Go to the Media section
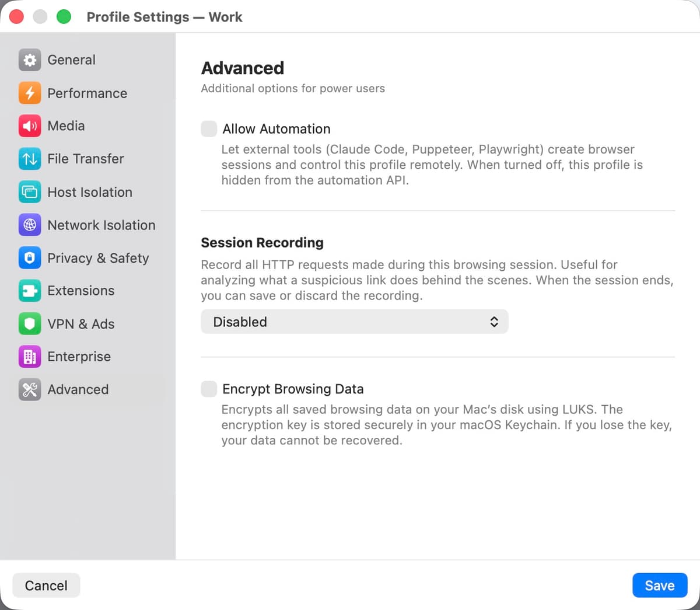Image resolution: width=700 pixels, height=610 pixels. pyautogui.click(x=88, y=126)
